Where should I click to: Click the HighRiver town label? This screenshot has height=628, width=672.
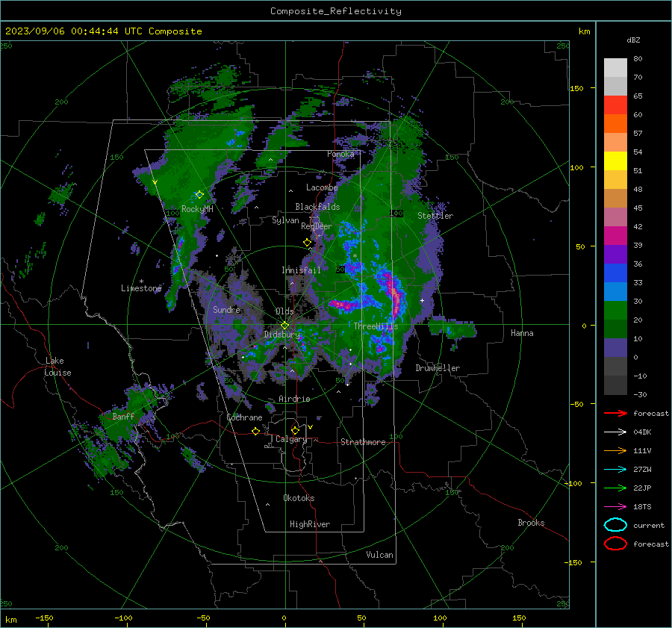tap(310, 524)
